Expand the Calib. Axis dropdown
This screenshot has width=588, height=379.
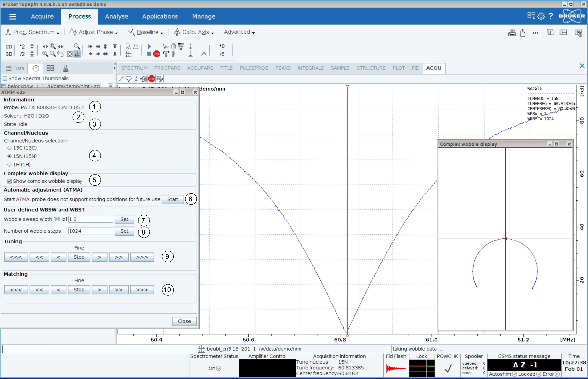[194, 32]
